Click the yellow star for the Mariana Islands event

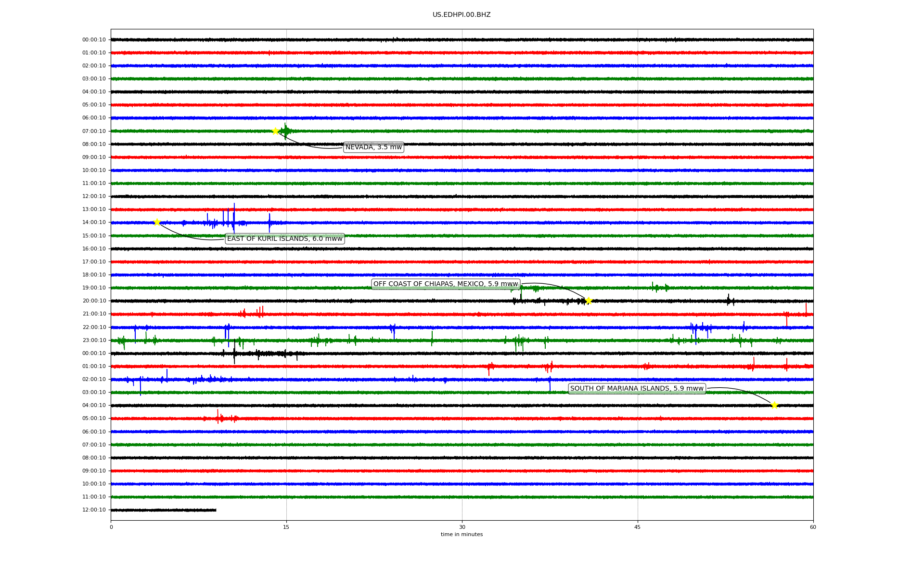774,405
